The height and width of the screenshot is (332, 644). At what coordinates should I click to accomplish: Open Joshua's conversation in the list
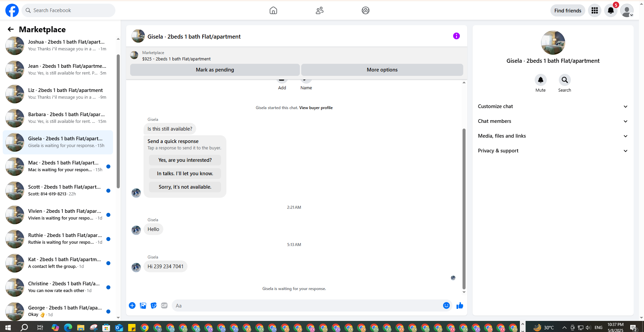(x=58, y=46)
